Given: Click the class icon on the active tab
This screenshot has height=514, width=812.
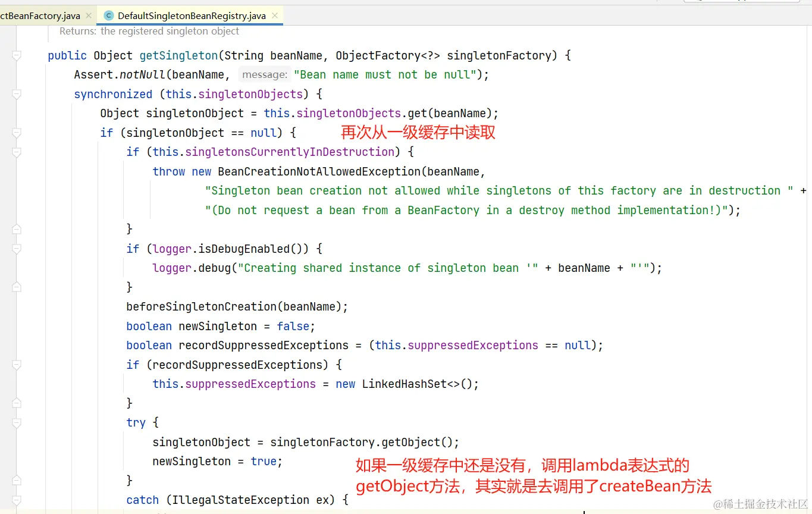Looking at the screenshot, I should (x=108, y=15).
